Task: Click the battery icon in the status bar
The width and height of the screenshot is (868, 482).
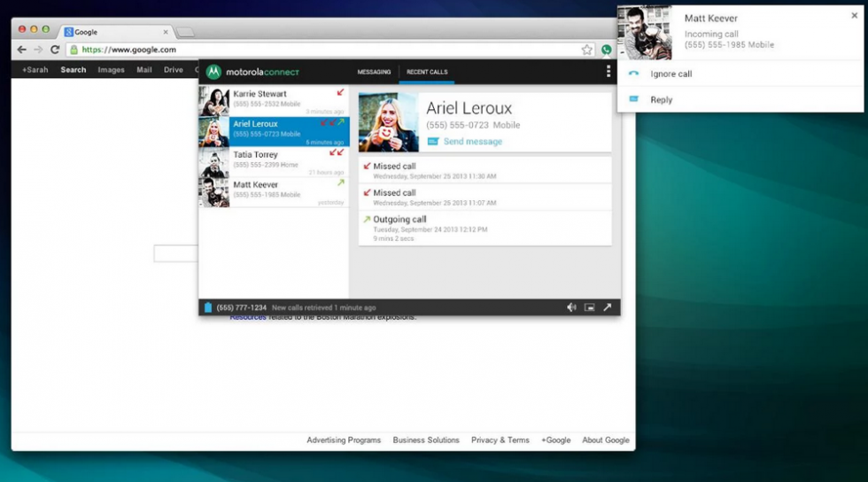Action: pyautogui.click(x=208, y=307)
